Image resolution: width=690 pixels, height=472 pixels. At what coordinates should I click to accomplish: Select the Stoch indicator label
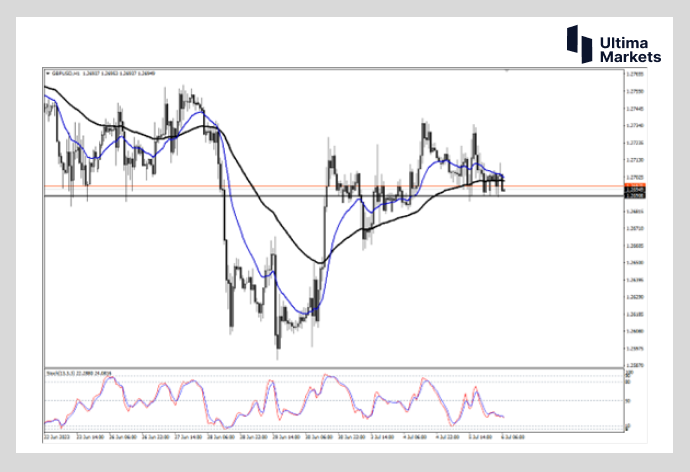(79, 373)
